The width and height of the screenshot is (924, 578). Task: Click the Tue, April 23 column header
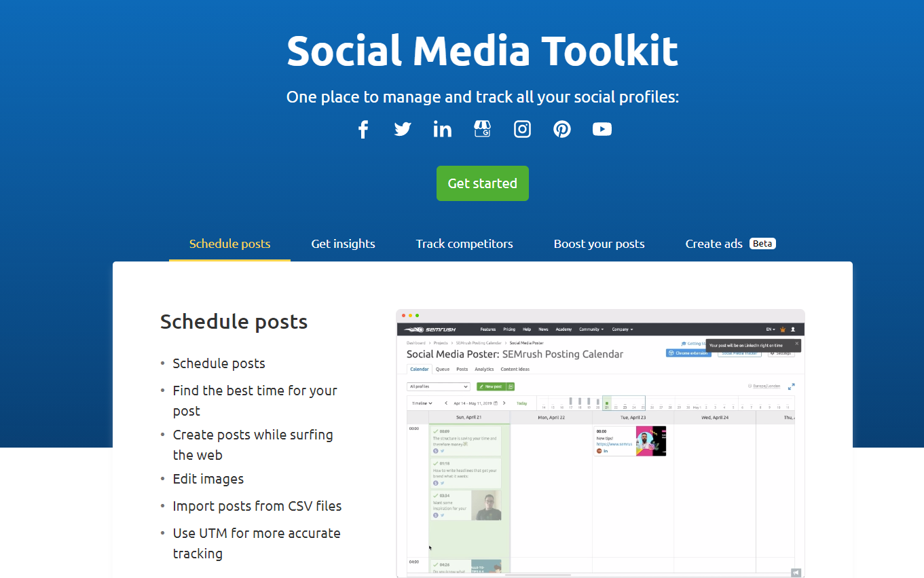(633, 418)
